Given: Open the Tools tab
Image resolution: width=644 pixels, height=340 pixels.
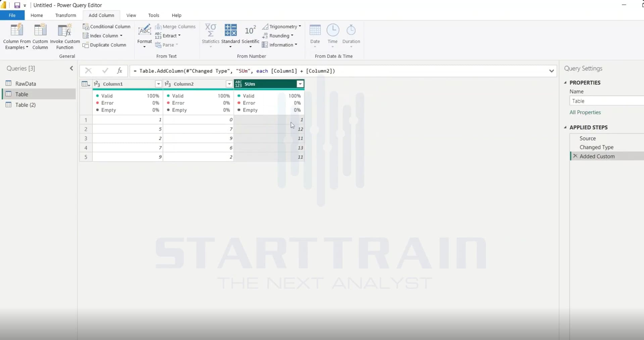Looking at the screenshot, I should click(154, 15).
